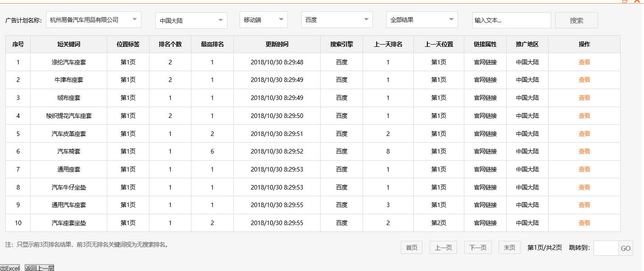Click the GO page-jump button

(x=626, y=248)
